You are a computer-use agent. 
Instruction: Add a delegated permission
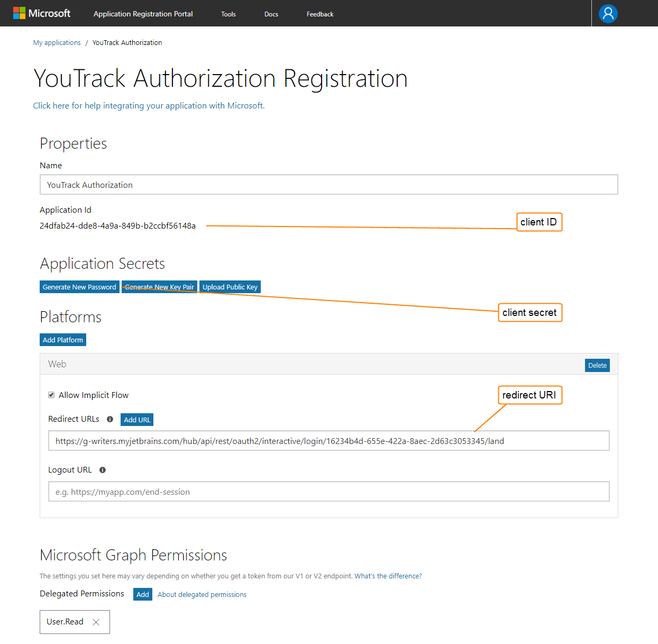tap(142, 594)
